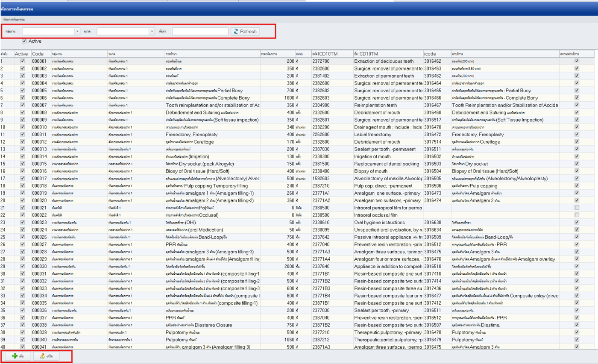Select code cell 000002

click(40, 68)
